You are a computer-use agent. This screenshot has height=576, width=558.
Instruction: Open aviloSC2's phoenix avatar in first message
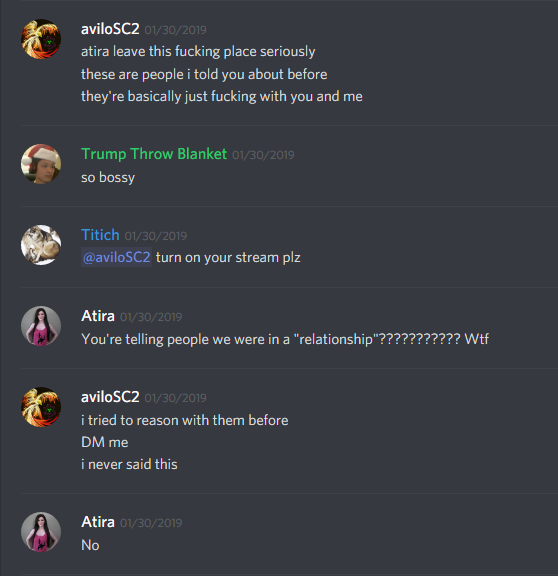pyautogui.click(x=41, y=39)
